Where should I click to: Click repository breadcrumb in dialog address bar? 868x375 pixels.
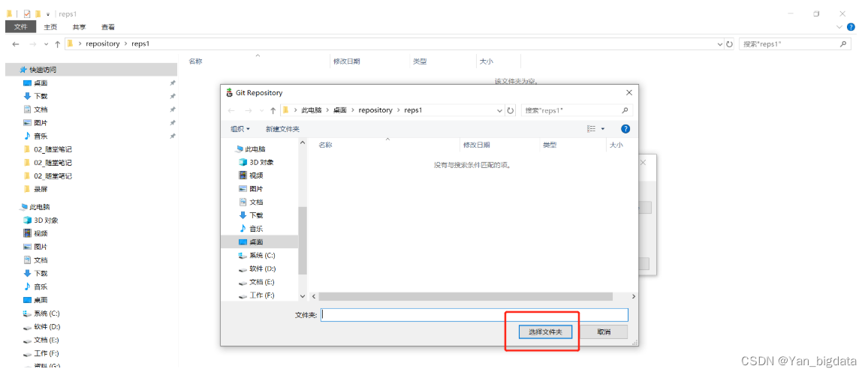375,110
